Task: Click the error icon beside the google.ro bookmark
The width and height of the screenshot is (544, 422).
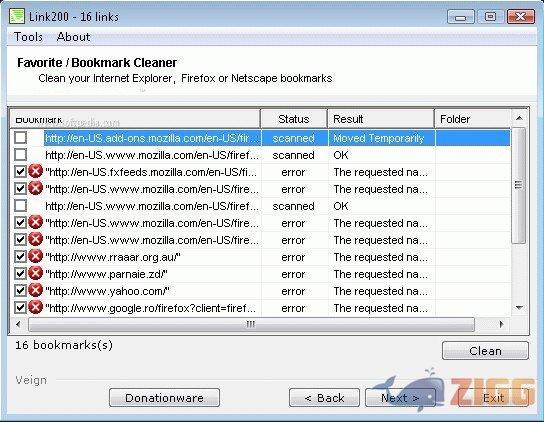Action: pyautogui.click(x=35, y=307)
